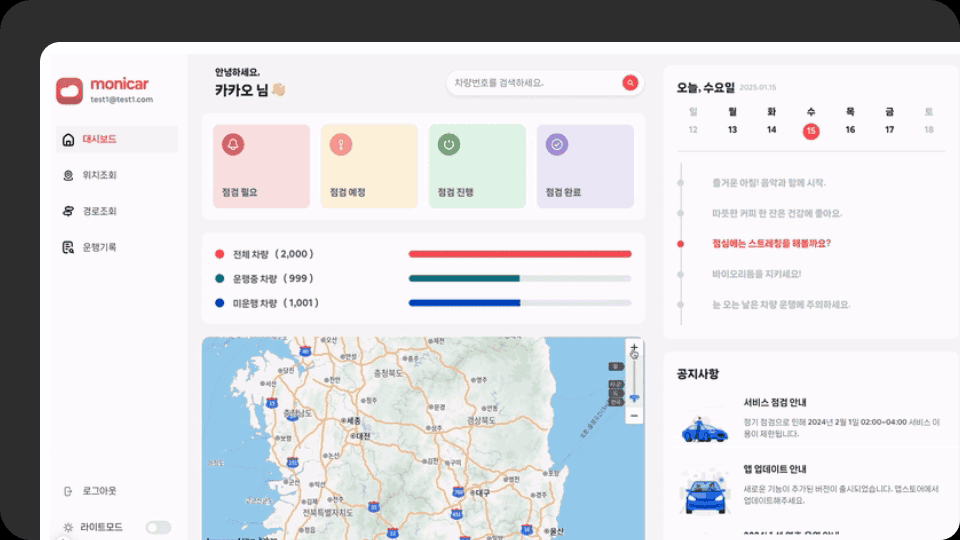Click the 대시보드 home icon

(x=68, y=140)
